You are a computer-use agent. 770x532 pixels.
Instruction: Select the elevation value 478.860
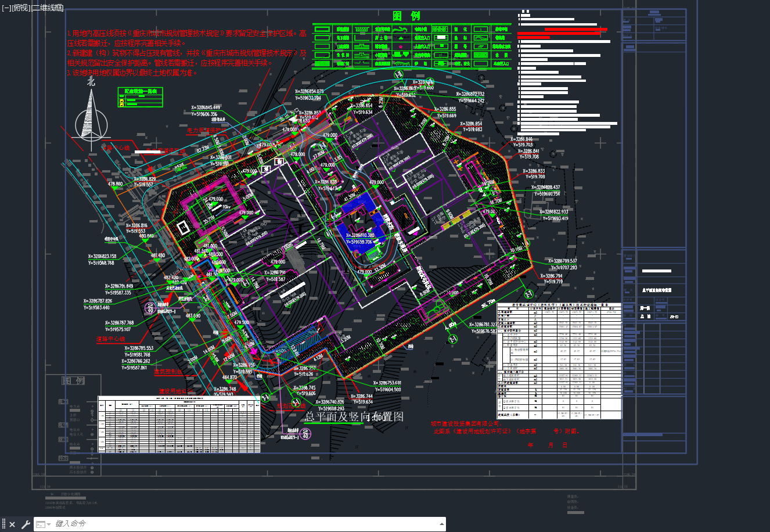coord(115,184)
